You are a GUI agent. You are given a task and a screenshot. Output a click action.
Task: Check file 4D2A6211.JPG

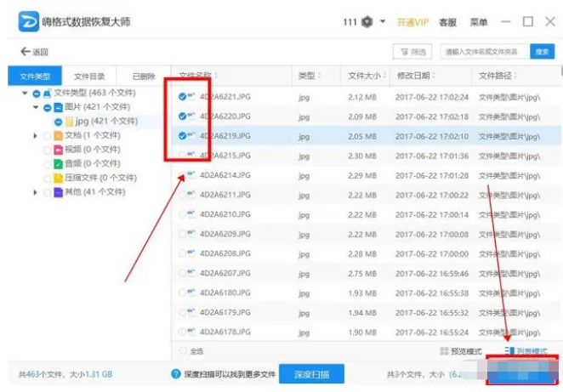point(182,195)
